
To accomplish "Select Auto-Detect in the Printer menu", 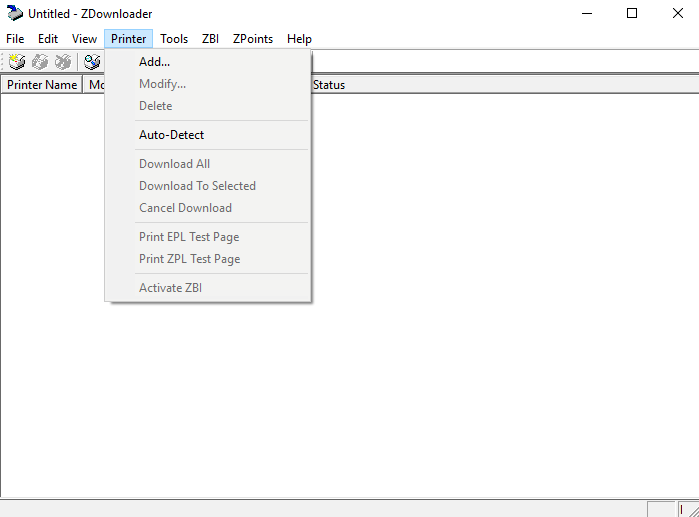I will pos(171,135).
